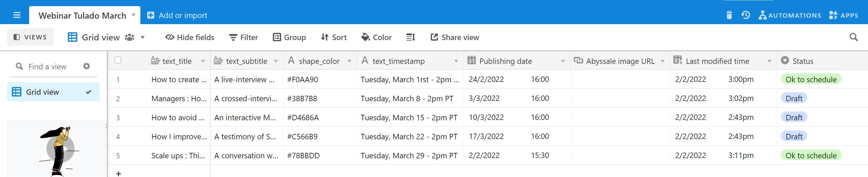Viewport: 868px width, 177px height.
Task: Open base history clock icon
Action: click(x=746, y=15)
